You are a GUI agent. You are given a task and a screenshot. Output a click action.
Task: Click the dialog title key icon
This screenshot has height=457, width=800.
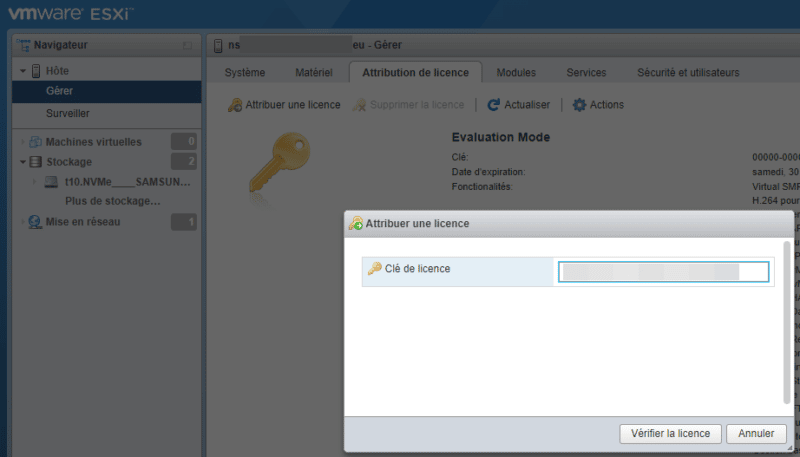[x=356, y=223]
